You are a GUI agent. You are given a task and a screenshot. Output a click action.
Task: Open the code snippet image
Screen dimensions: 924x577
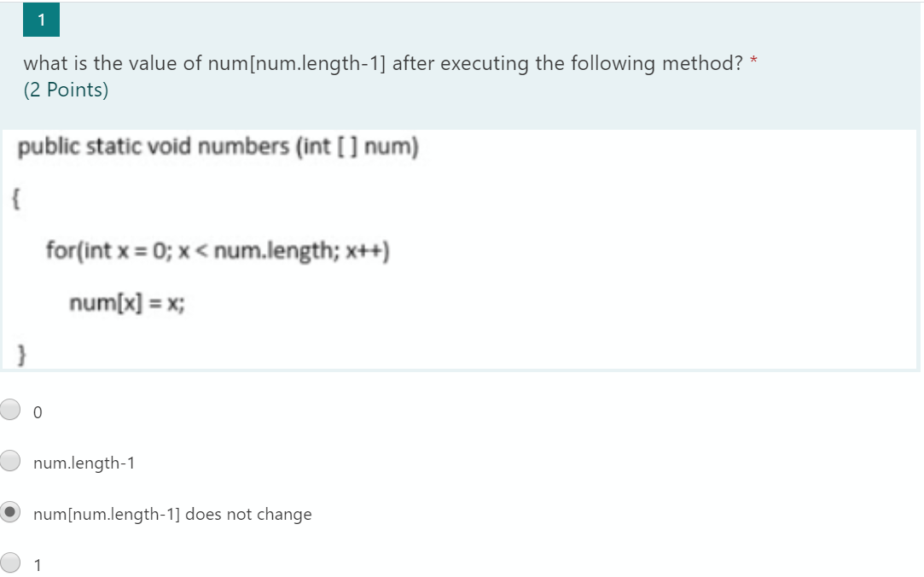(461, 249)
